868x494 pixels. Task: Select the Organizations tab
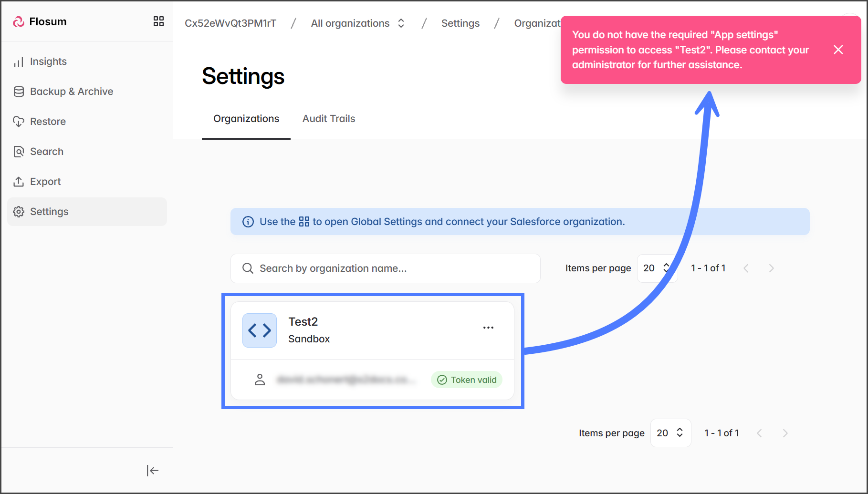(246, 119)
